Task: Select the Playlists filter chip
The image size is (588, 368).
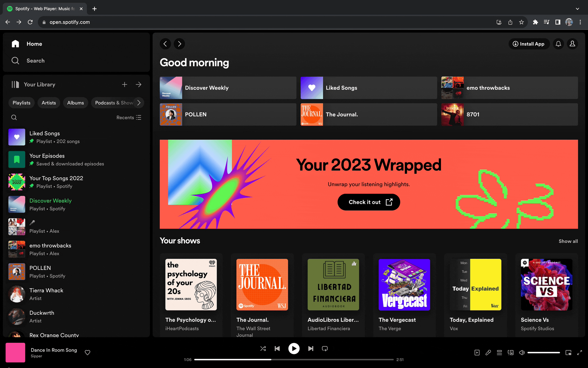Action: coord(21,102)
